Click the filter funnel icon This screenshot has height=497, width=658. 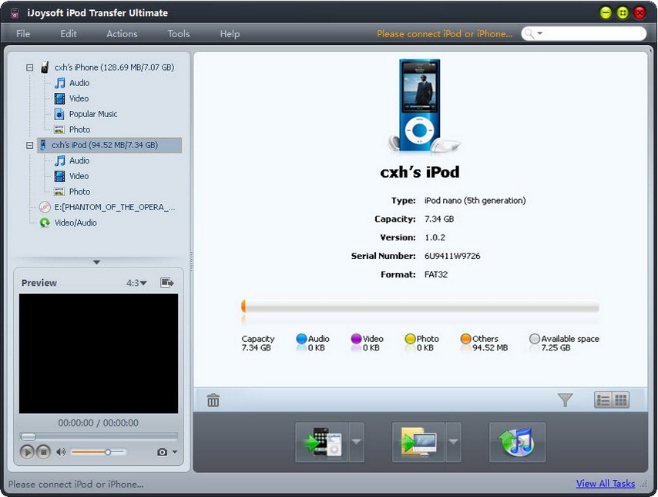[565, 400]
